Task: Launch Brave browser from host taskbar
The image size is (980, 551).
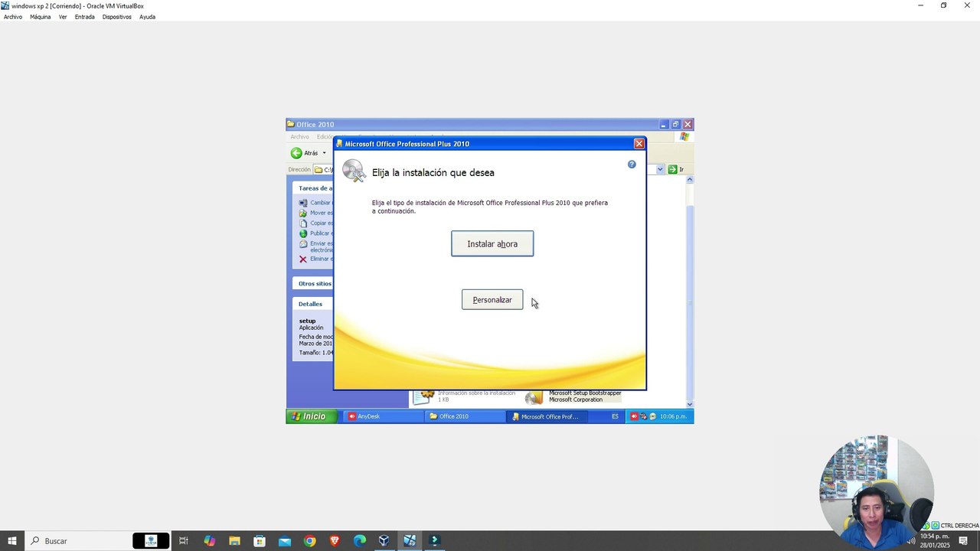Action: [335, 541]
